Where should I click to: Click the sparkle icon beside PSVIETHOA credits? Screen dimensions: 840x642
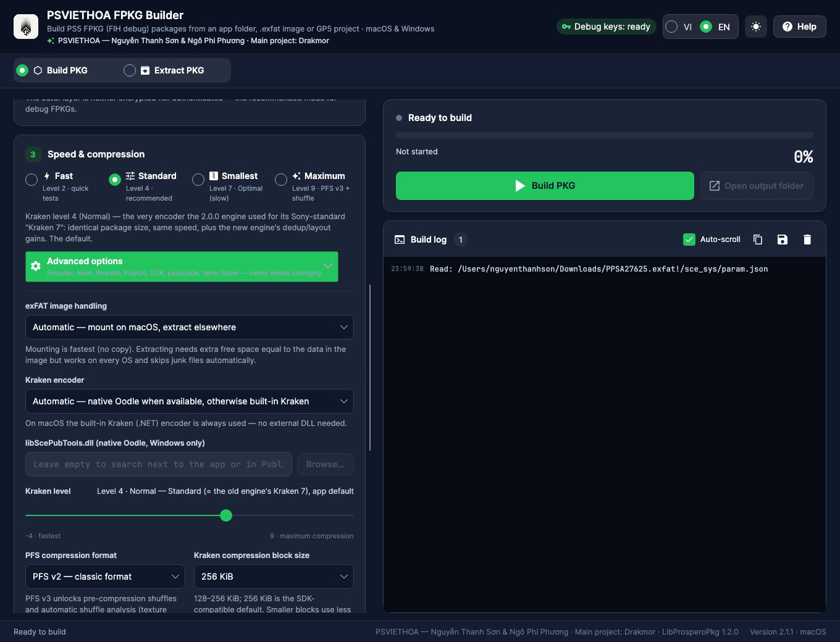tap(51, 41)
